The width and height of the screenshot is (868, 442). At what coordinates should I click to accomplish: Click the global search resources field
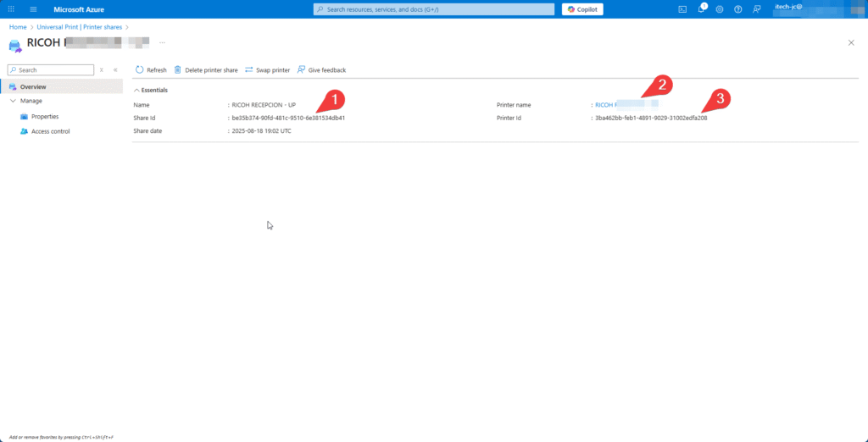(x=434, y=9)
